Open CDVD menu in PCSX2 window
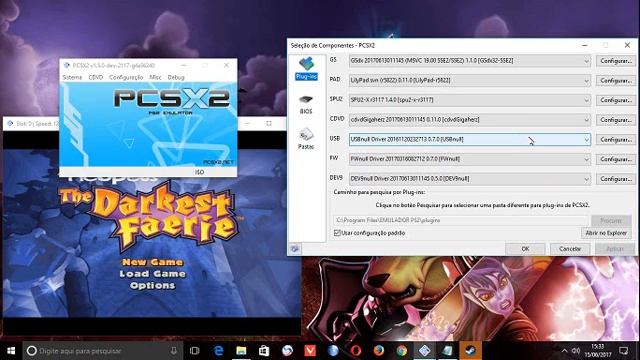640x360 pixels. click(96, 77)
